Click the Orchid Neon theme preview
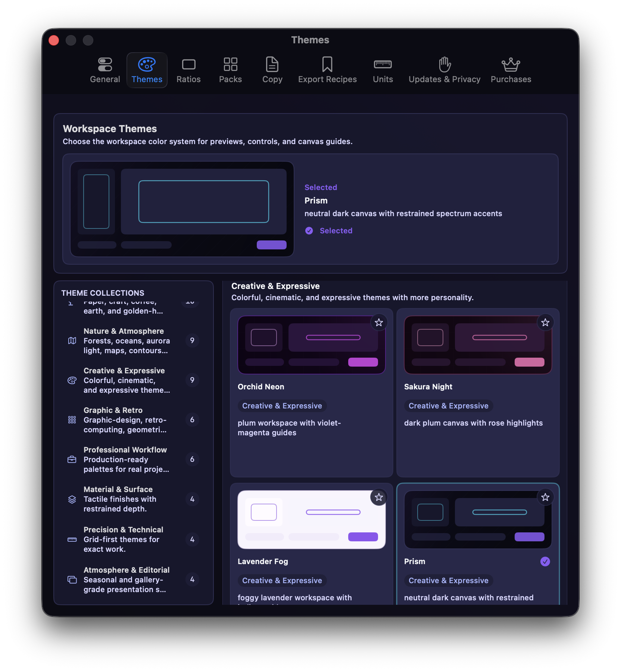Screen dimensions: 621x672 click(312, 345)
